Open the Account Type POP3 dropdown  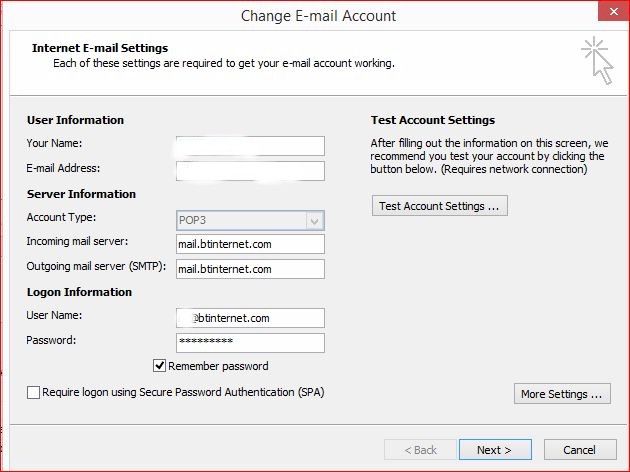click(250, 221)
